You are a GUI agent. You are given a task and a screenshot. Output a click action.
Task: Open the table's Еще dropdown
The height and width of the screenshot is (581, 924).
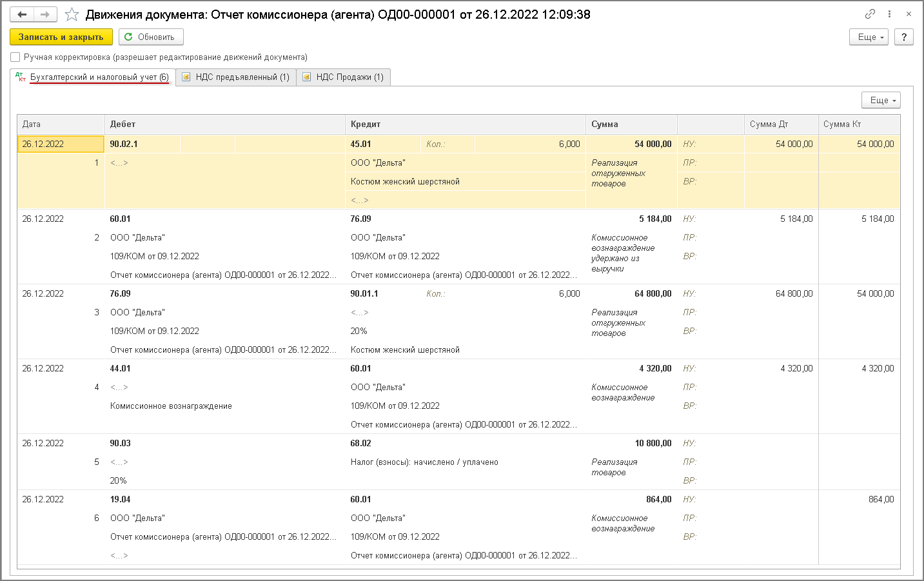click(x=881, y=100)
